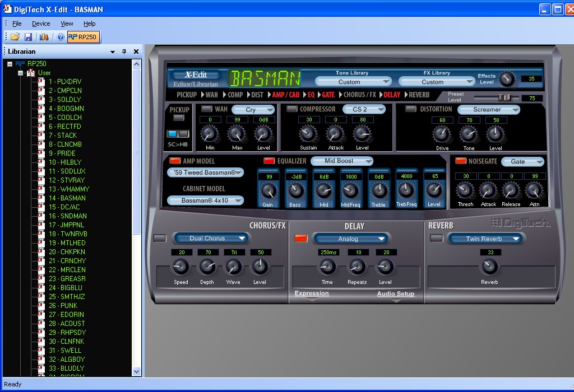Collapse the RP250 tree node
574x392 pixels.
10,64
